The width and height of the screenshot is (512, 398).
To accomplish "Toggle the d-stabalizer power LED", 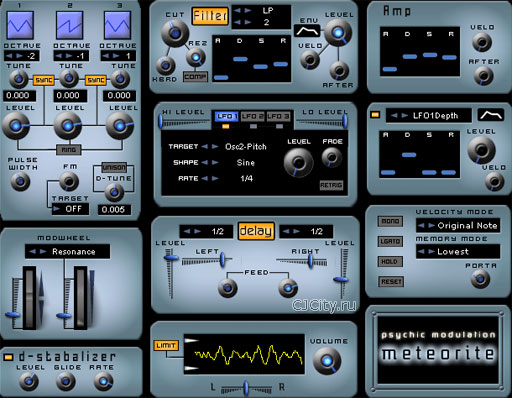I will (8, 357).
